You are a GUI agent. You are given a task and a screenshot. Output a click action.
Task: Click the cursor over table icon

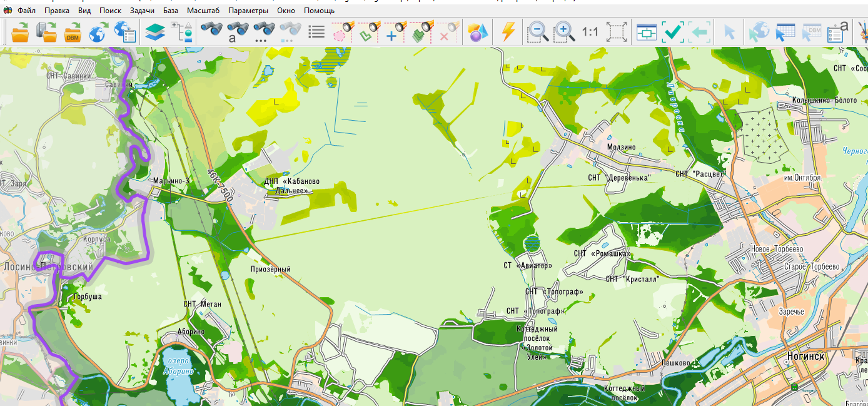(785, 32)
